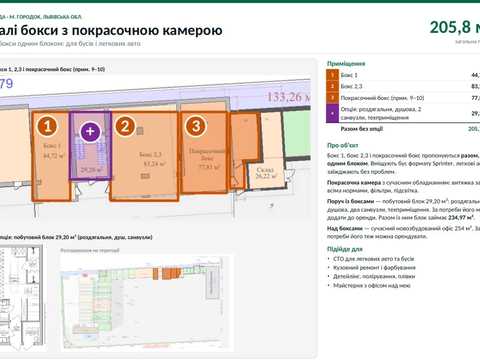Click the Про об'єкт heading
This screenshot has height=360, width=480.
tap(343, 145)
